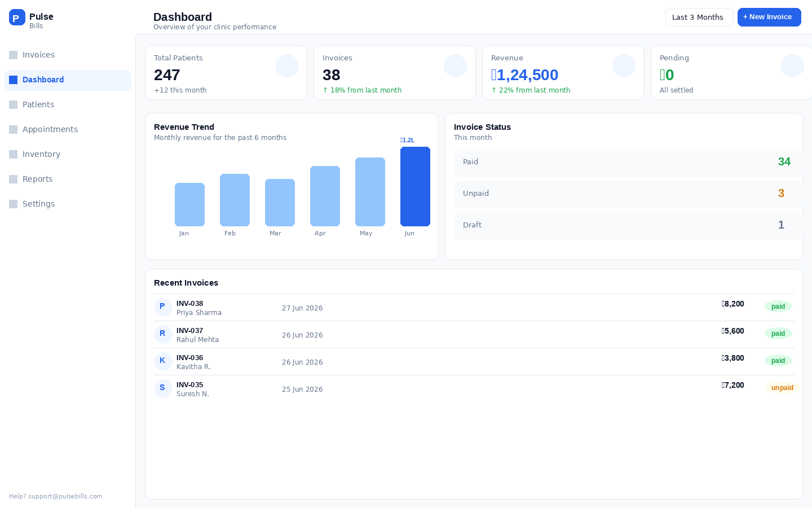Click the Invoices sidebar icon
Viewport: 812px width, 508px height.
14,55
